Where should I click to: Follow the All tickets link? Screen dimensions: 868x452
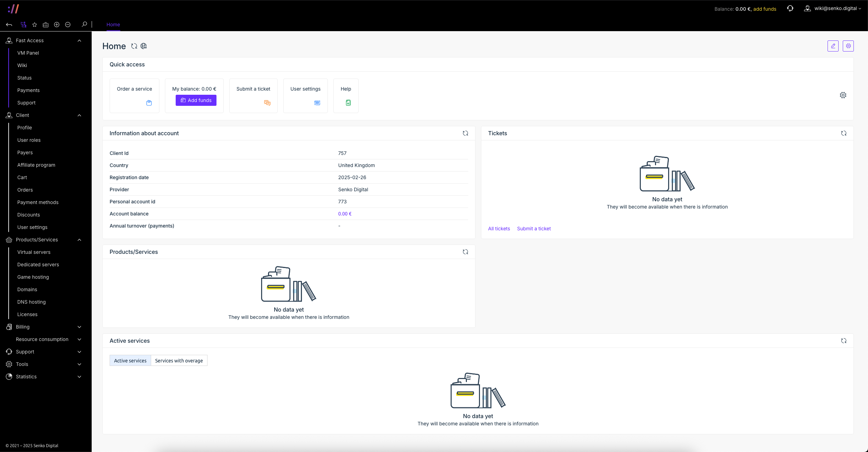point(499,229)
